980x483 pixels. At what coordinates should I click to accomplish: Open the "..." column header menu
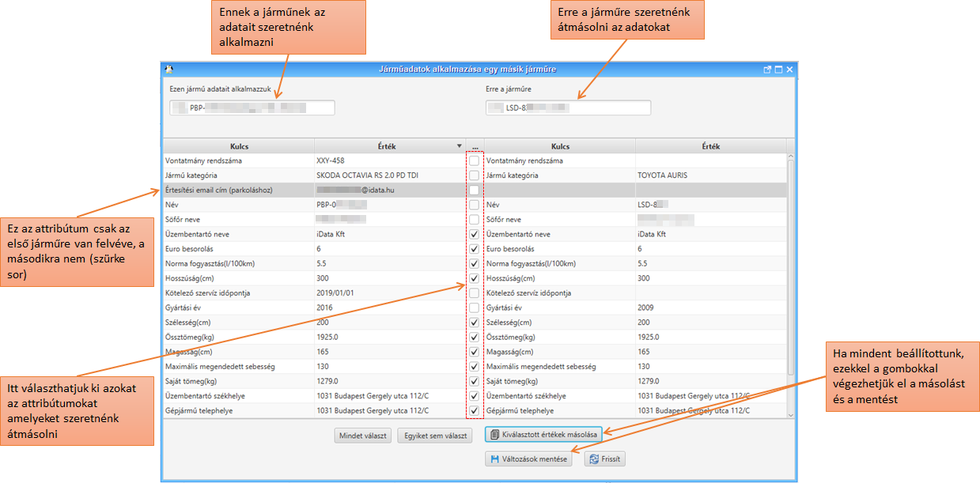[475, 146]
